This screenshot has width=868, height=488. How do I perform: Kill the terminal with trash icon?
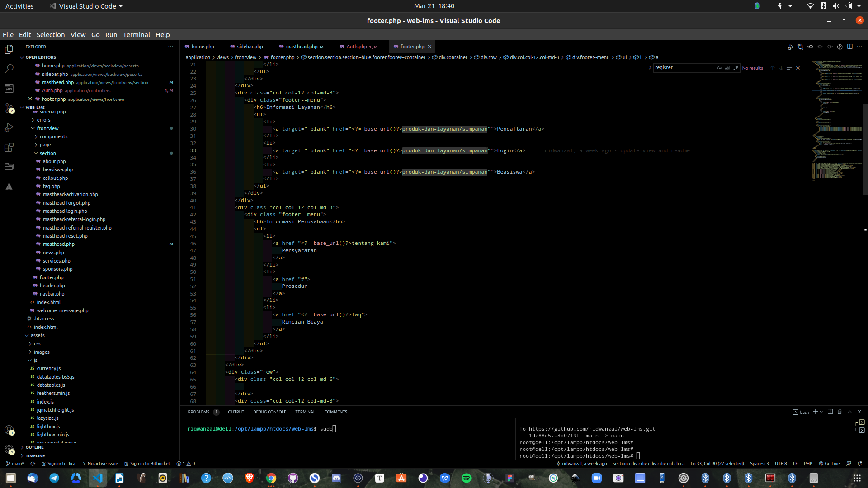click(x=840, y=412)
